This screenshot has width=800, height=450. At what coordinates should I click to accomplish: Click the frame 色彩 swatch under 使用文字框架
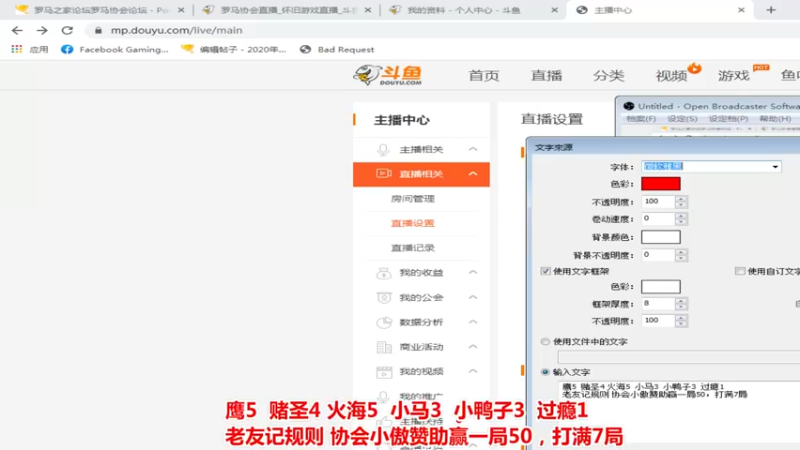coord(661,287)
